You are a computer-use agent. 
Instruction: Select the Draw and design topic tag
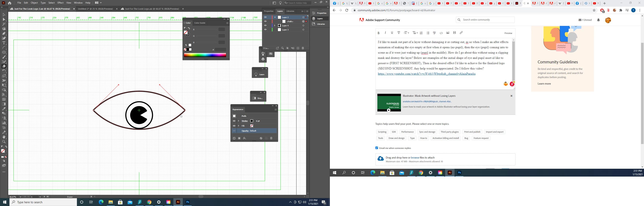coord(396,138)
